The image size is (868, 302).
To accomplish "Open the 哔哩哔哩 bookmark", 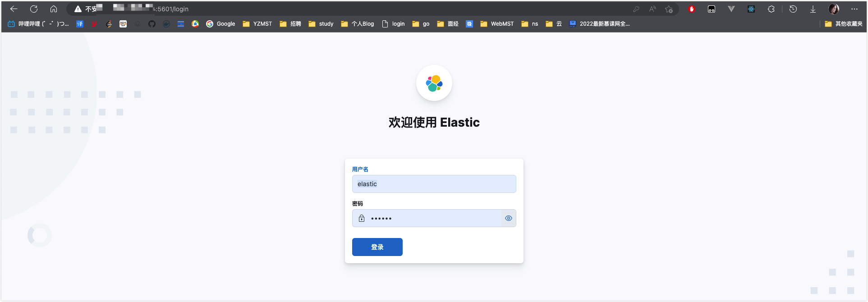I will [38, 24].
